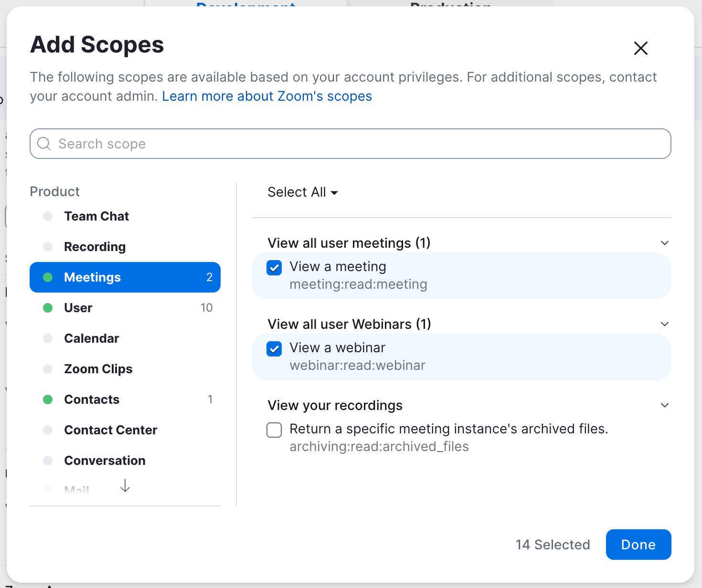Focus the Search scope field
The width and height of the screenshot is (702, 588).
pyautogui.click(x=350, y=144)
